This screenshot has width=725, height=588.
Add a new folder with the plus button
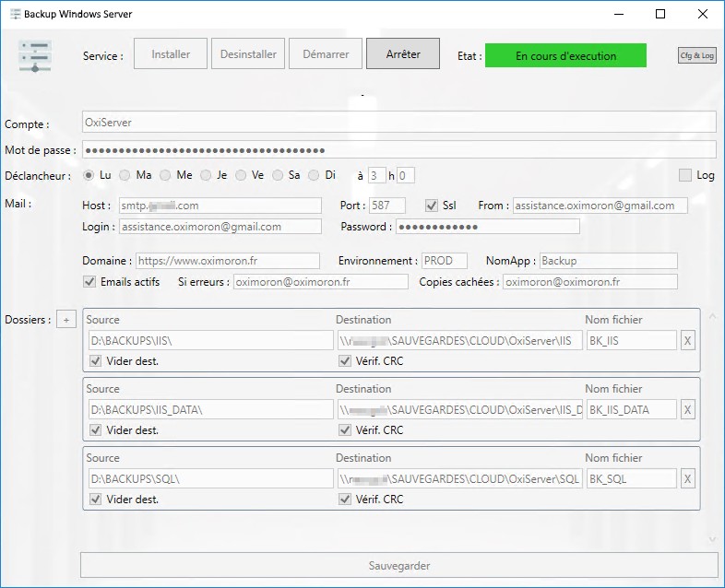66,320
